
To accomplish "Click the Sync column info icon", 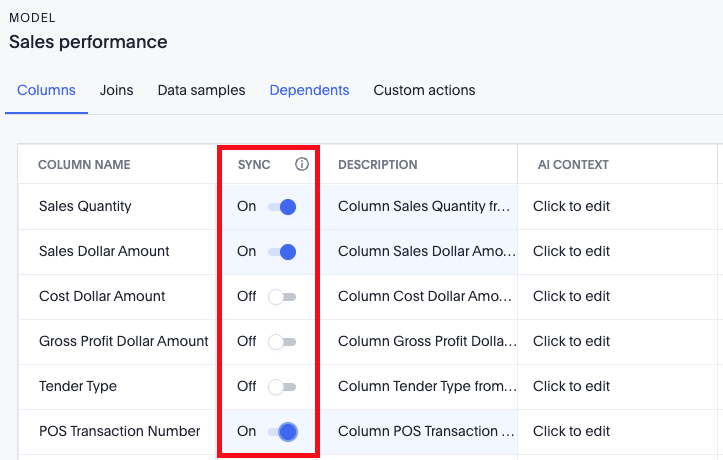I will coord(302,165).
